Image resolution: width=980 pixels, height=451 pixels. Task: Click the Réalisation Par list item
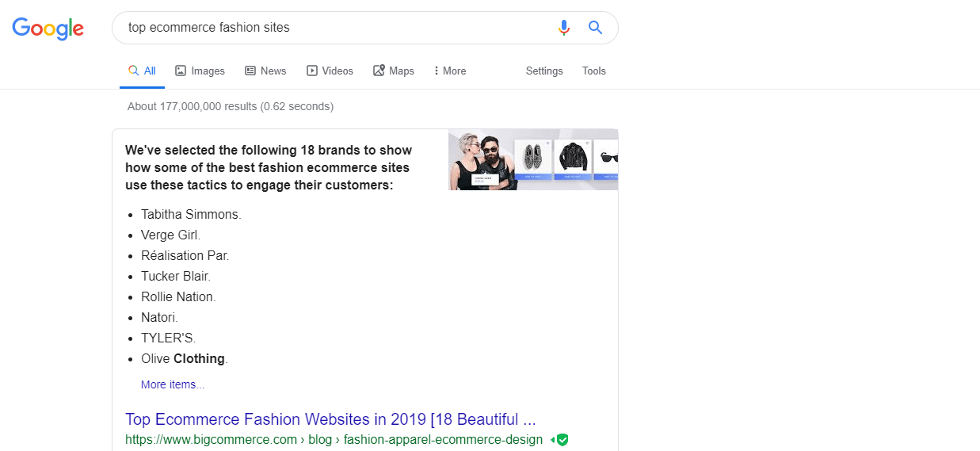(185, 255)
